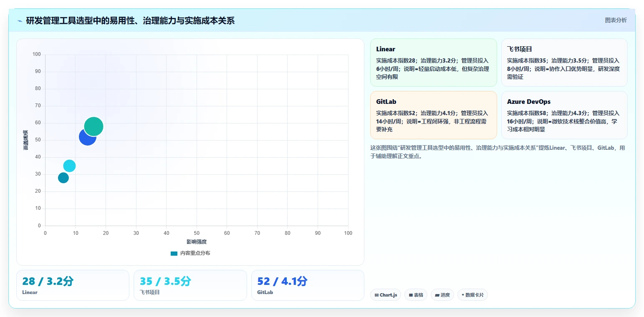The height and width of the screenshot is (317, 644).
Task: Click the 覆盖规模 y-axis label
Action: (x=26, y=140)
